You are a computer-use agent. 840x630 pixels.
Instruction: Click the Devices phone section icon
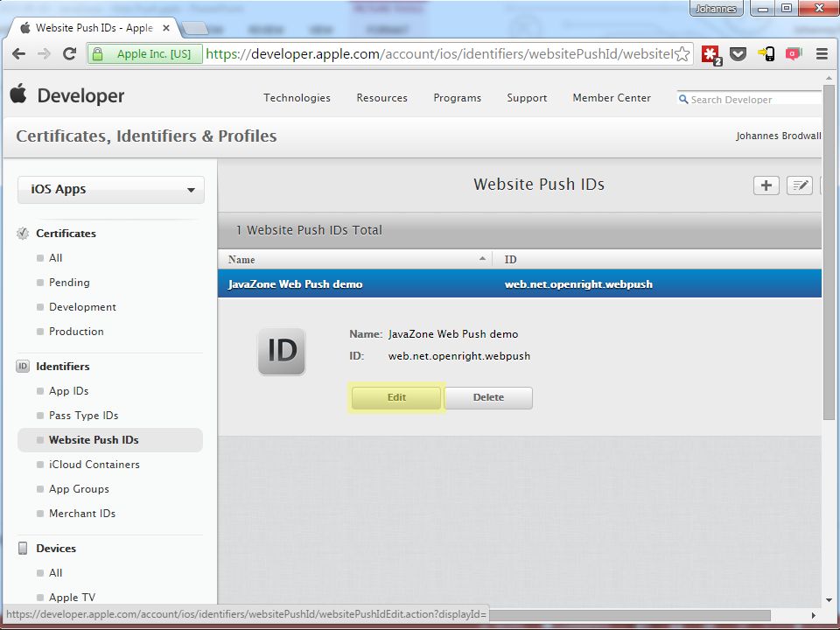[23, 548]
